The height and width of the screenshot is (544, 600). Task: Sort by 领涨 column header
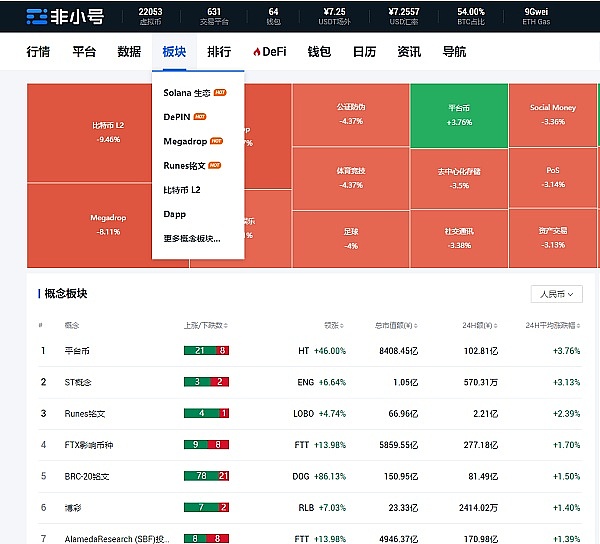[x=334, y=325]
